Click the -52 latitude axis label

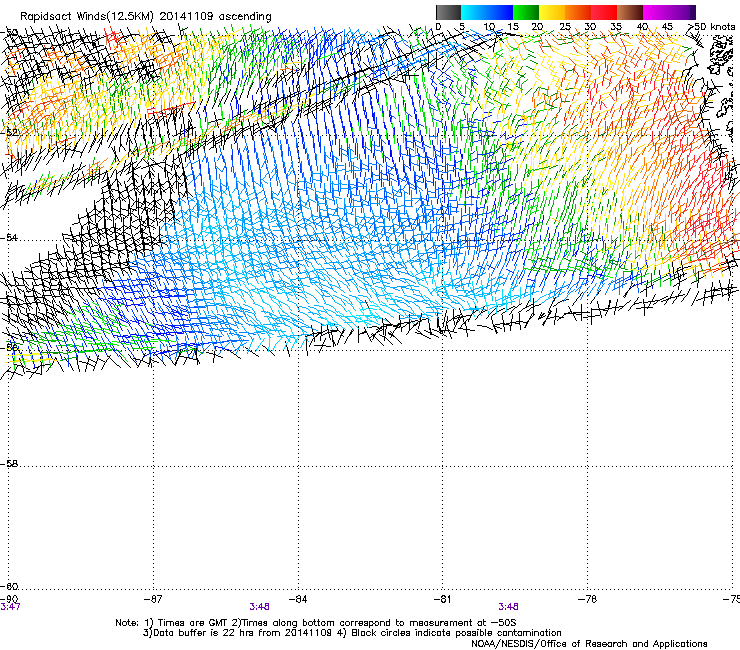point(9,133)
